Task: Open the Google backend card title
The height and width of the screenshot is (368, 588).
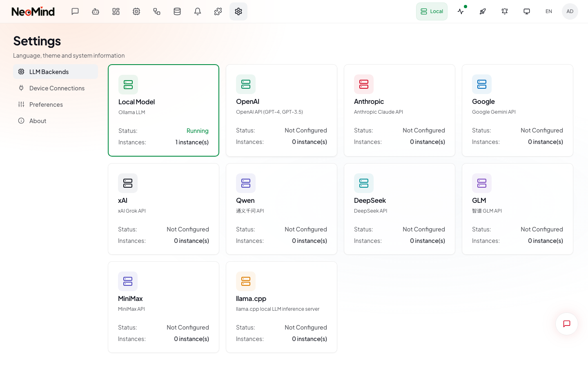Action: [483, 101]
